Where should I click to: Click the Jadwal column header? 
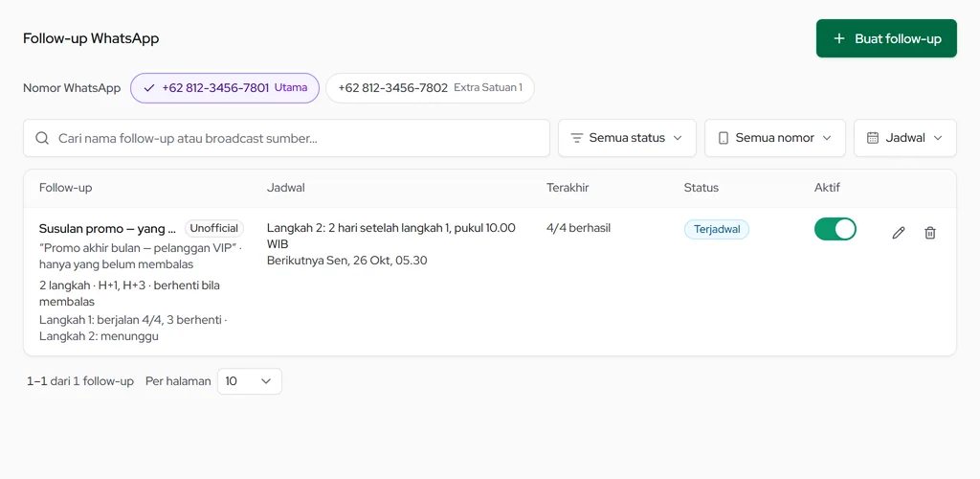pos(285,188)
